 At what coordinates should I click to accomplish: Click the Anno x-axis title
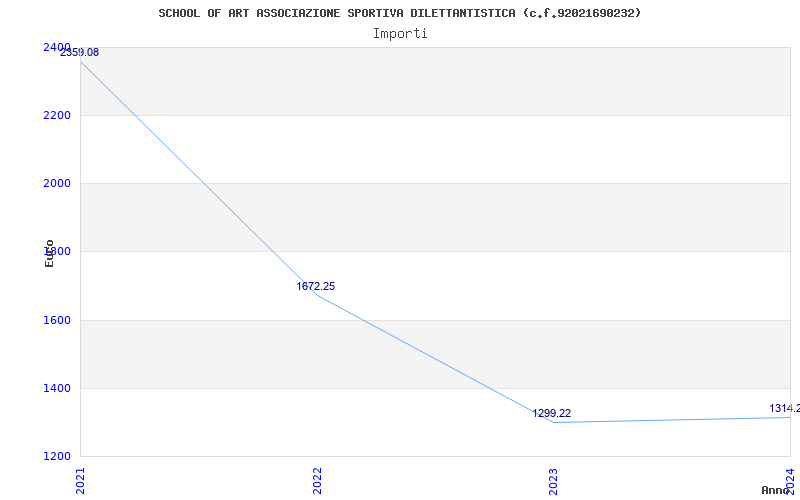pos(776,490)
